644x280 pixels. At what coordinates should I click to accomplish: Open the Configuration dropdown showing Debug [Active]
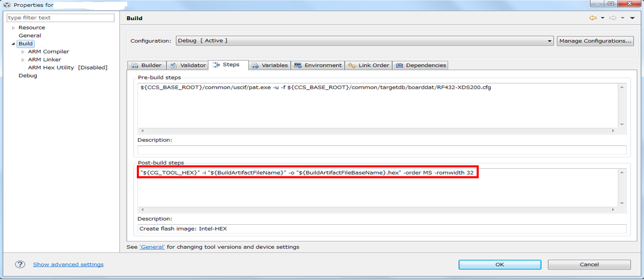[x=365, y=41]
